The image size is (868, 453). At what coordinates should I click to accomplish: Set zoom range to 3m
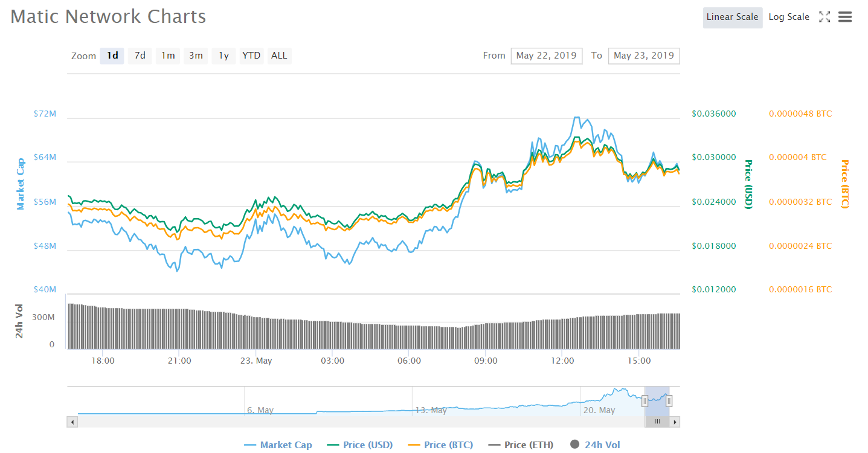tap(196, 56)
